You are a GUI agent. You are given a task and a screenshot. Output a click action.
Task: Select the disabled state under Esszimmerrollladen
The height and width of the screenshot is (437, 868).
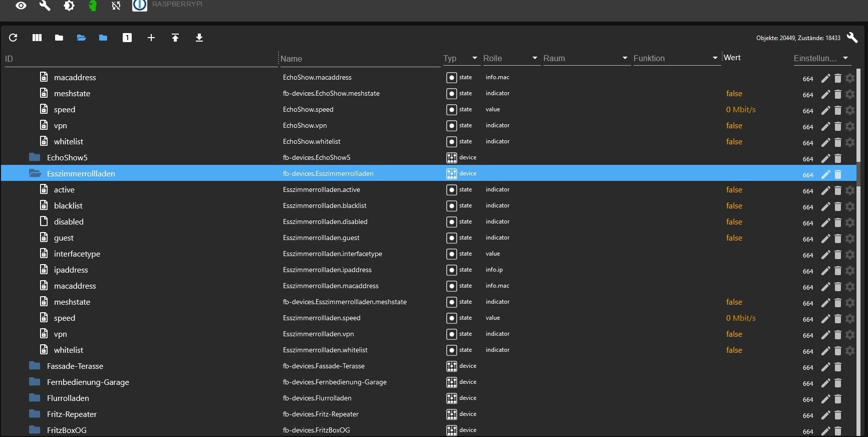pos(69,222)
